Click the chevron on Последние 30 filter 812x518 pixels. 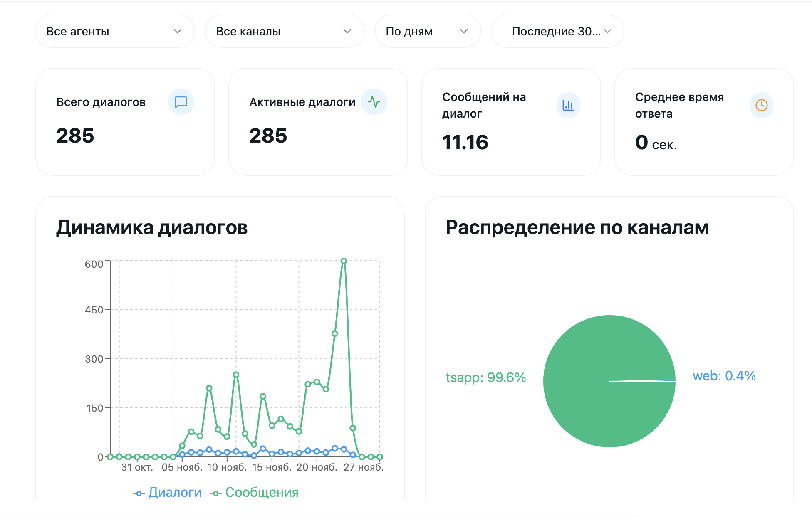tap(608, 31)
